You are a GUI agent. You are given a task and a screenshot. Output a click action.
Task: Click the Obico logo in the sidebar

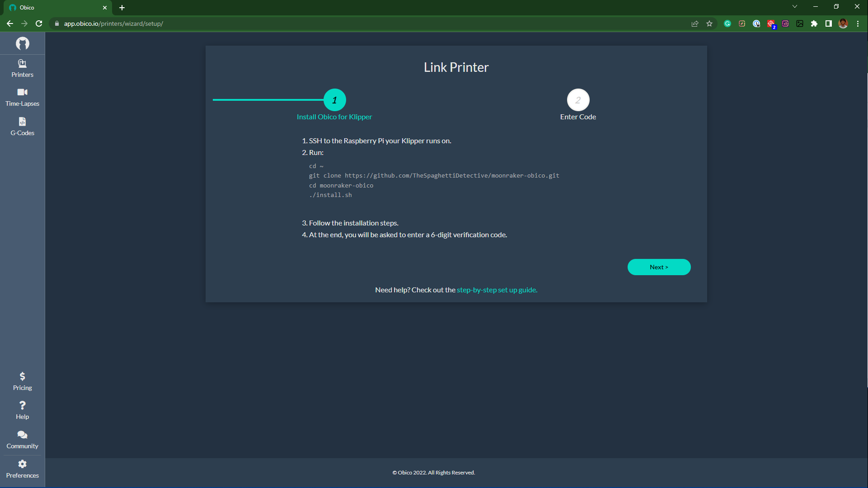22,43
